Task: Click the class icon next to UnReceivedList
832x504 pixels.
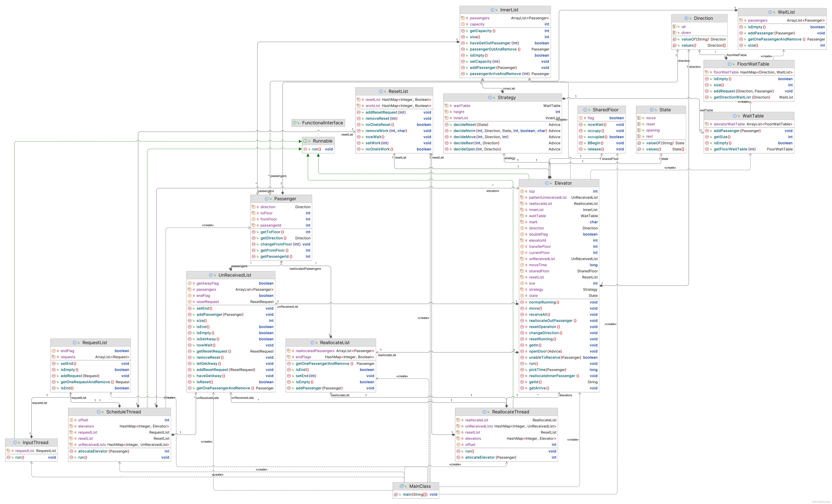Action: 211,275
